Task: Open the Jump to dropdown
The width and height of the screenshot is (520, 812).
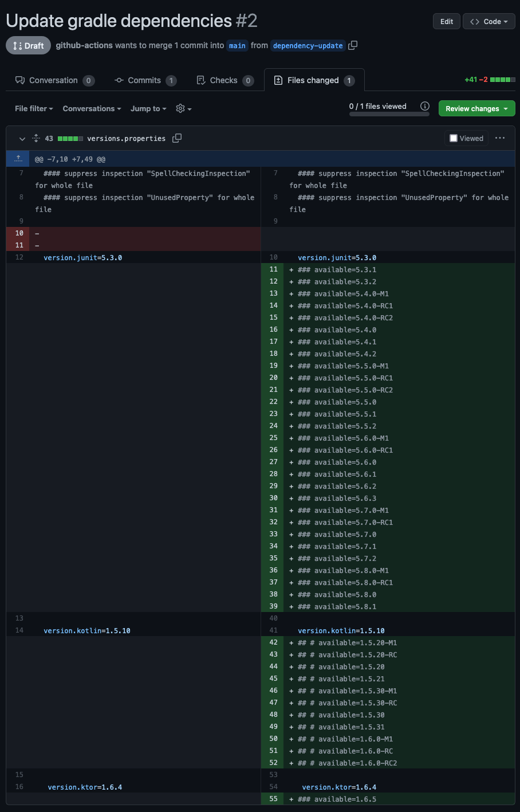Action: tap(148, 108)
